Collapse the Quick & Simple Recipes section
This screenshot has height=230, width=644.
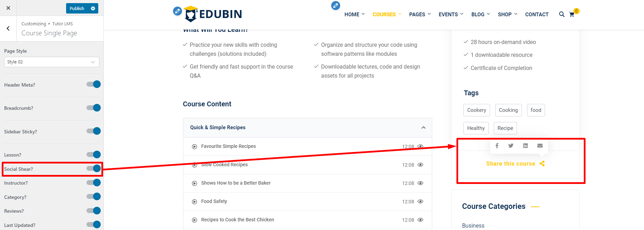tap(423, 127)
